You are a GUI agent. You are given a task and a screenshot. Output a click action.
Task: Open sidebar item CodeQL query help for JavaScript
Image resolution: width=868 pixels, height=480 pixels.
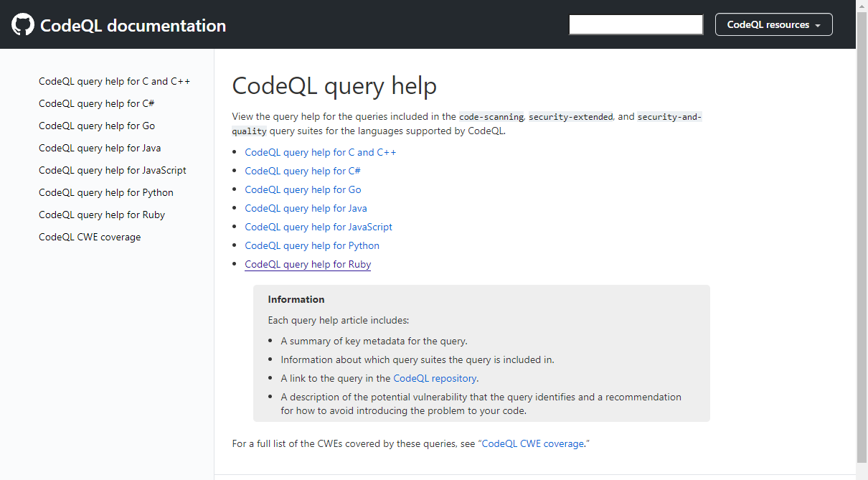pyautogui.click(x=113, y=170)
